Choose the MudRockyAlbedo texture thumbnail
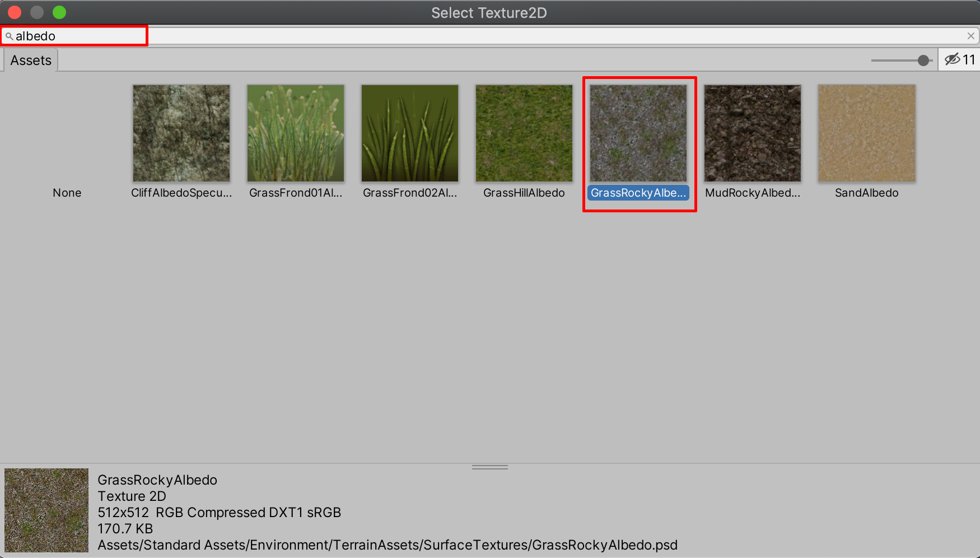The height and width of the screenshot is (558, 980). (753, 133)
